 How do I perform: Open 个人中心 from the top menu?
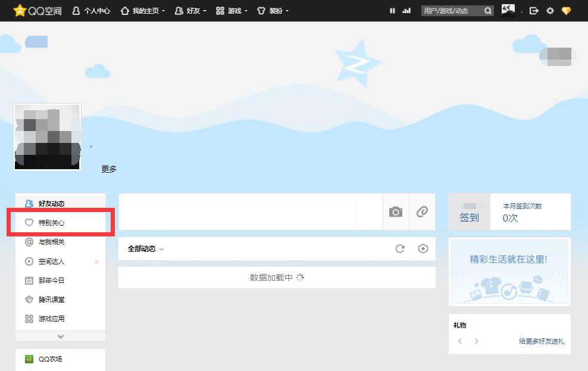(90, 10)
